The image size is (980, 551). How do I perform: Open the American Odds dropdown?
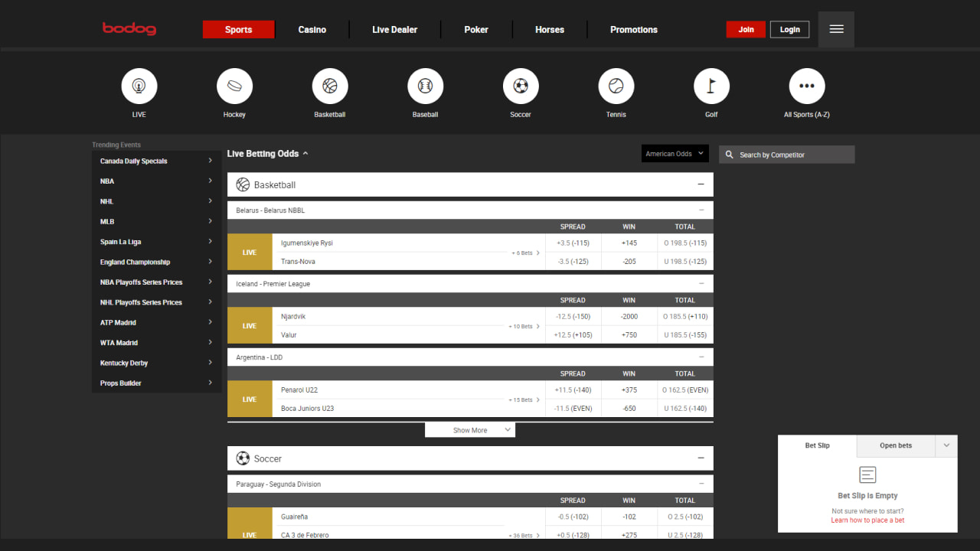(x=675, y=154)
